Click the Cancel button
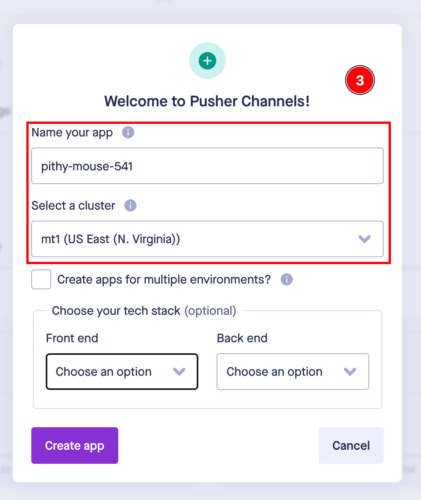The width and height of the screenshot is (421, 500). point(351,445)
